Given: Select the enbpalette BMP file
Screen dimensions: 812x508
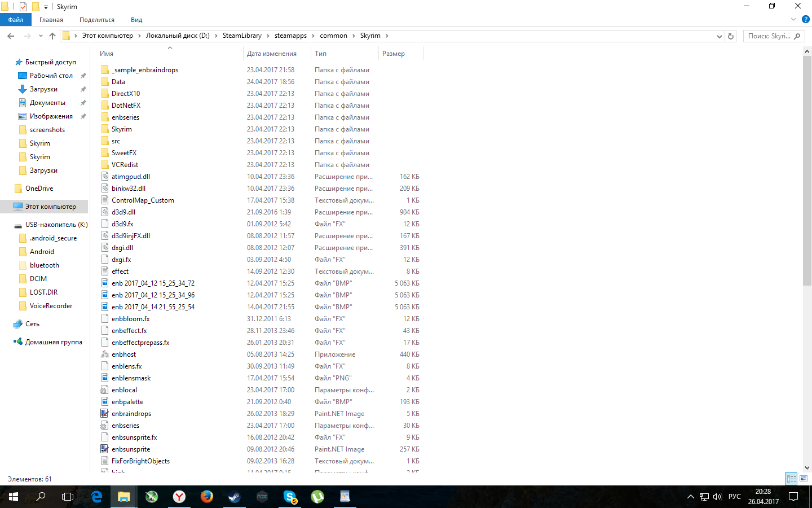Looking at the screenshot, I should click(x=127, y=402).
